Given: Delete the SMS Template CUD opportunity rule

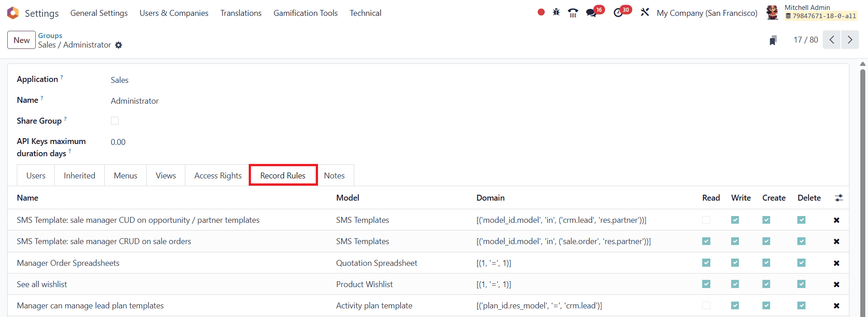Looking at the screenshot, I should tap(836, 220).
